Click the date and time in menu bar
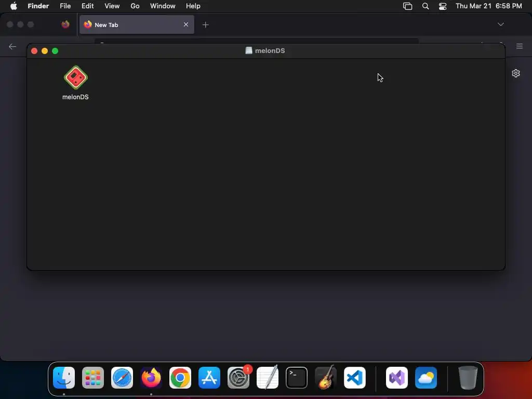532x399 pixels. point(488,6)
